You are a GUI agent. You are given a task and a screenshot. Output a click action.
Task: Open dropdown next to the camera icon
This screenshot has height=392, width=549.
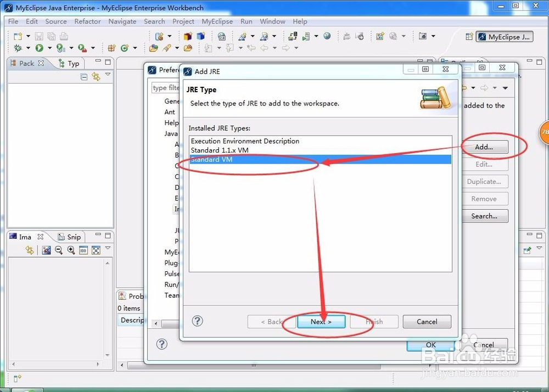(x=433, y=36)
